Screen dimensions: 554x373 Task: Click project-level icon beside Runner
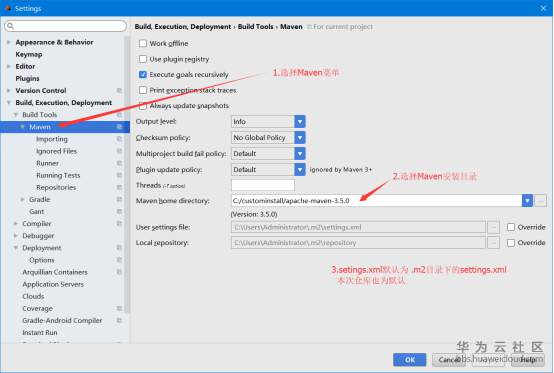pos(119,163)
